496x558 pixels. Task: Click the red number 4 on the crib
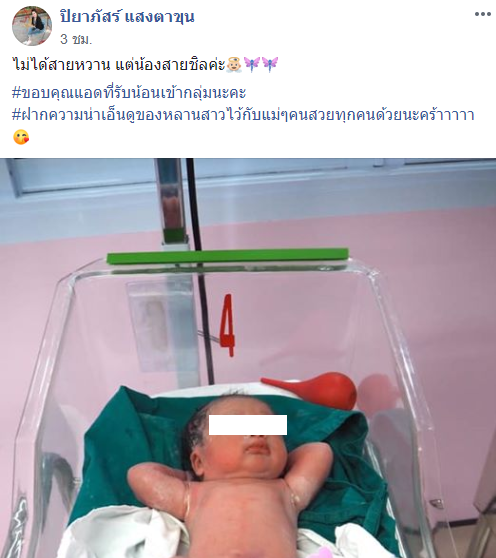(227, 326)
